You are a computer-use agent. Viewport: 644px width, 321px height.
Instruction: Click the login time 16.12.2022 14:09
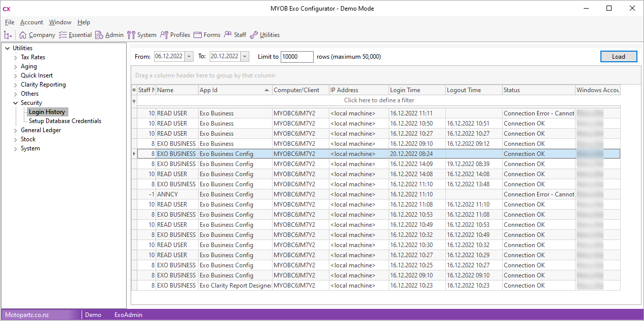tap(417, 164)
